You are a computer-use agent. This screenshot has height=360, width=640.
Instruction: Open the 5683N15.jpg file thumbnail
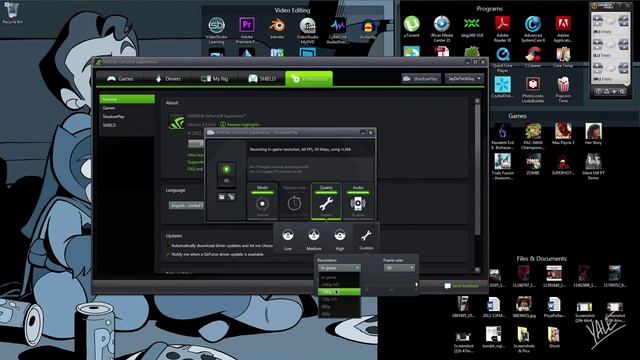pos(524,307)
